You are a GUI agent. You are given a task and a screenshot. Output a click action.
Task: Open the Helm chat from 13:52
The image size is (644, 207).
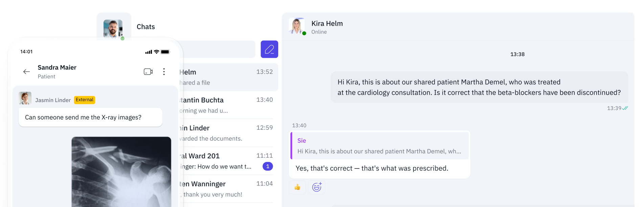coord(228,77)
